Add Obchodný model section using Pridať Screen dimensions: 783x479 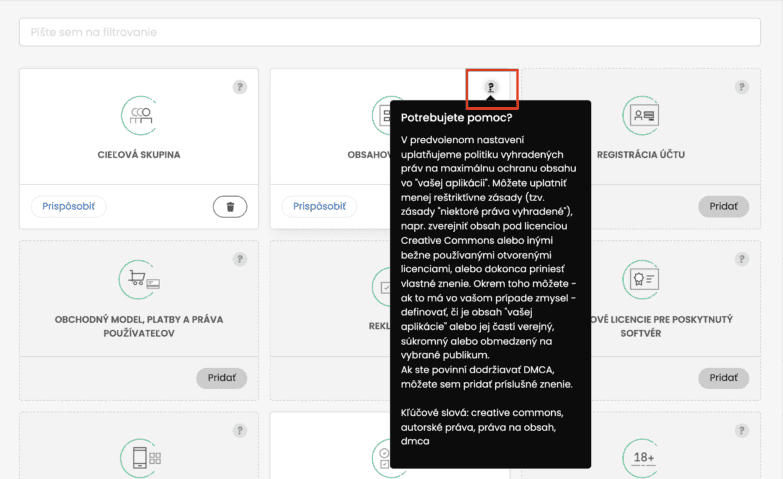click(x=221, y=378)
